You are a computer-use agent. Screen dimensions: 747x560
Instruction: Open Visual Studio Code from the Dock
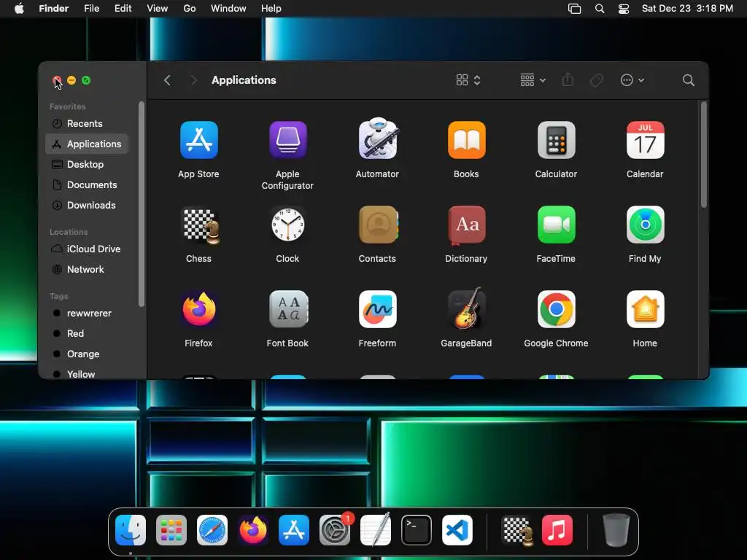(x=457, y=530)
